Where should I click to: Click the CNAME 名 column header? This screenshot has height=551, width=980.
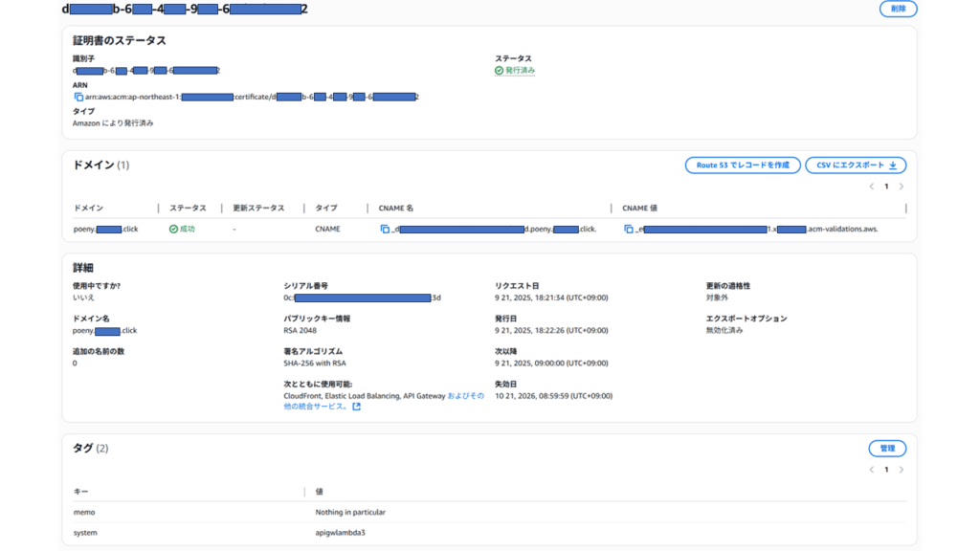click(x=396, y=209)
